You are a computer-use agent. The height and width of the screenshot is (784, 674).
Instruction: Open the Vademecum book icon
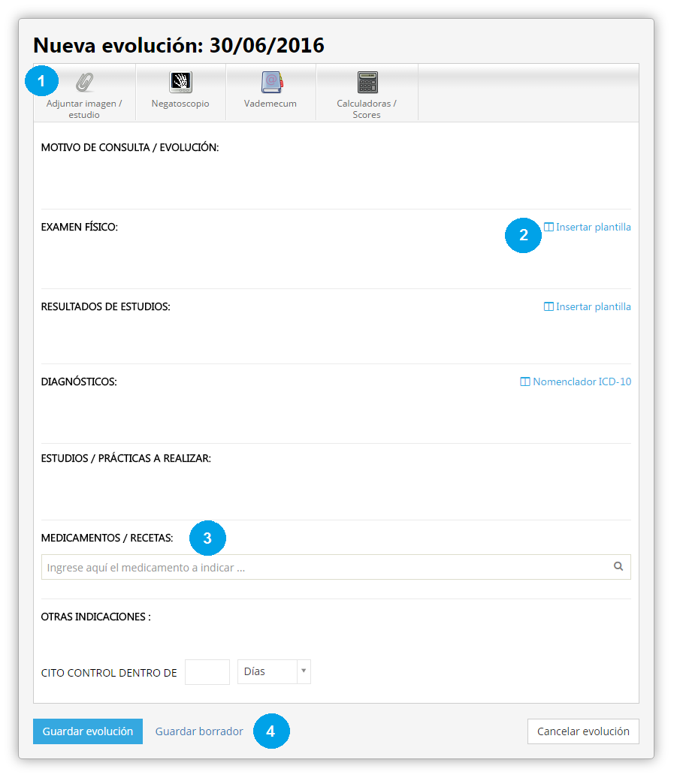point(272,82)
